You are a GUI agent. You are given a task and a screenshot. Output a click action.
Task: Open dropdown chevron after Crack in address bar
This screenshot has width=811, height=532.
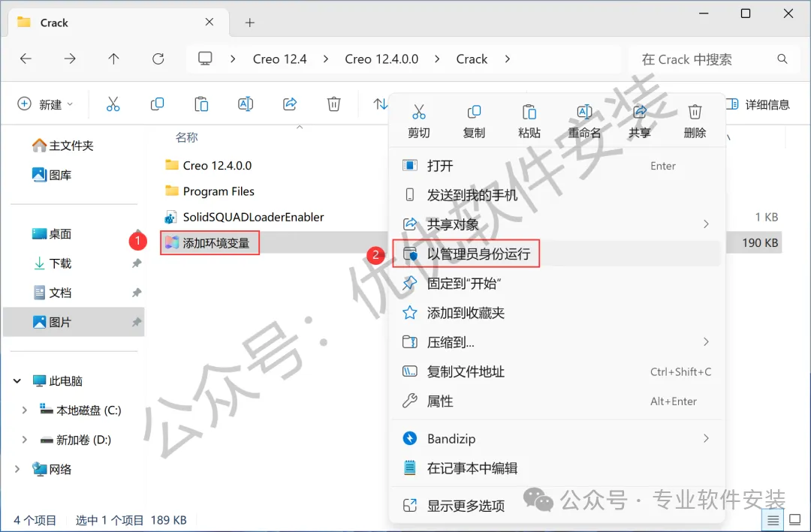click(508, 59)
